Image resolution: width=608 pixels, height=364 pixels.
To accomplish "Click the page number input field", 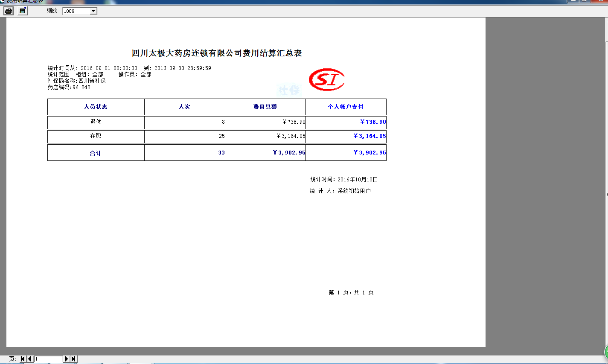I will pyautogui.click(x=48, y=359).
